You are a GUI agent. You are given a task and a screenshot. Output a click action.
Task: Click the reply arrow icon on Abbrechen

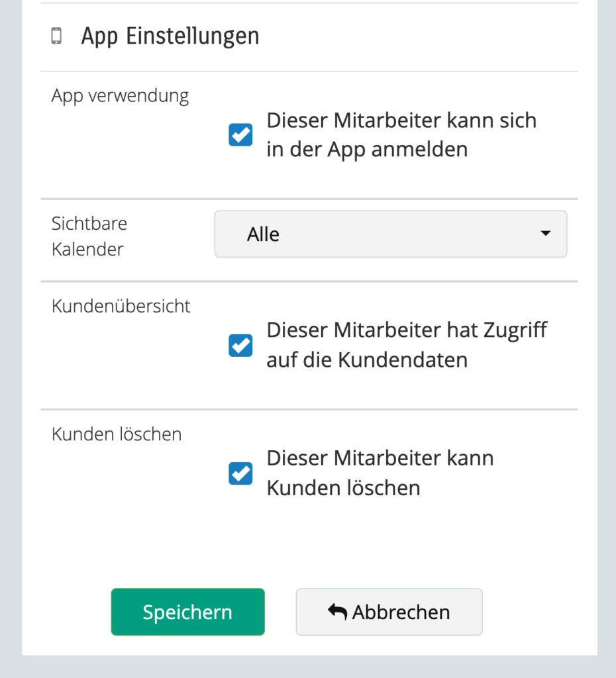(337, 612)
